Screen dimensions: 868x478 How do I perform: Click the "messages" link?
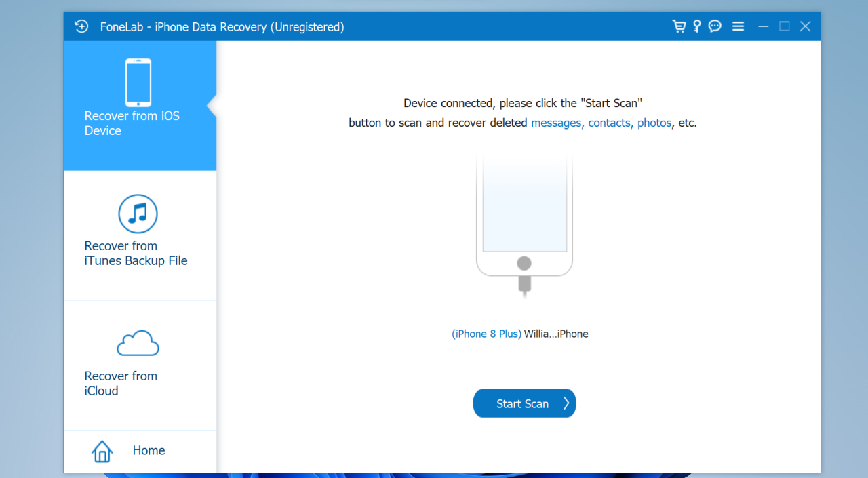coord(557,123)
